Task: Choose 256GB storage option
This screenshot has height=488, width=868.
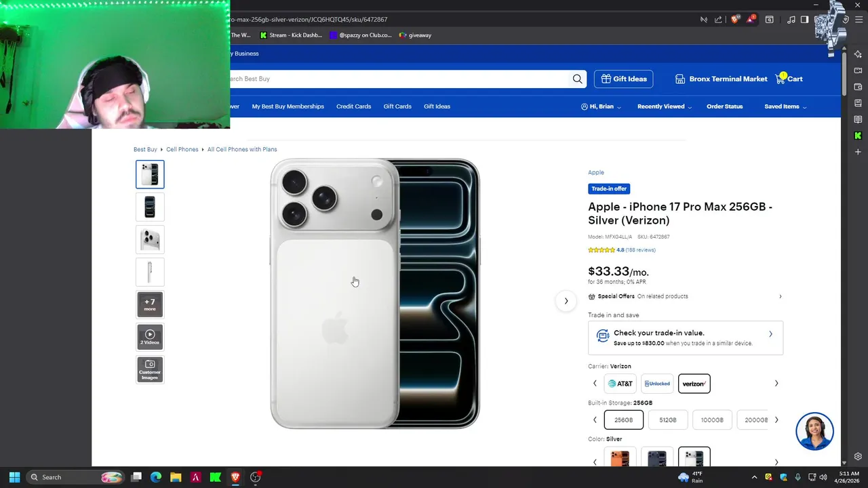Action: pyautogui.click(x=624, y=420)
